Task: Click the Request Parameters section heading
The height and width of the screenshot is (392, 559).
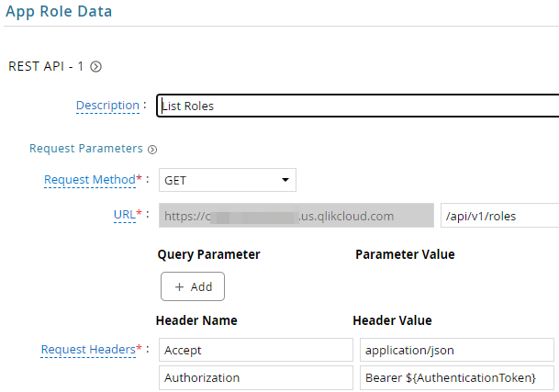Action: click(x=86, y=149)
